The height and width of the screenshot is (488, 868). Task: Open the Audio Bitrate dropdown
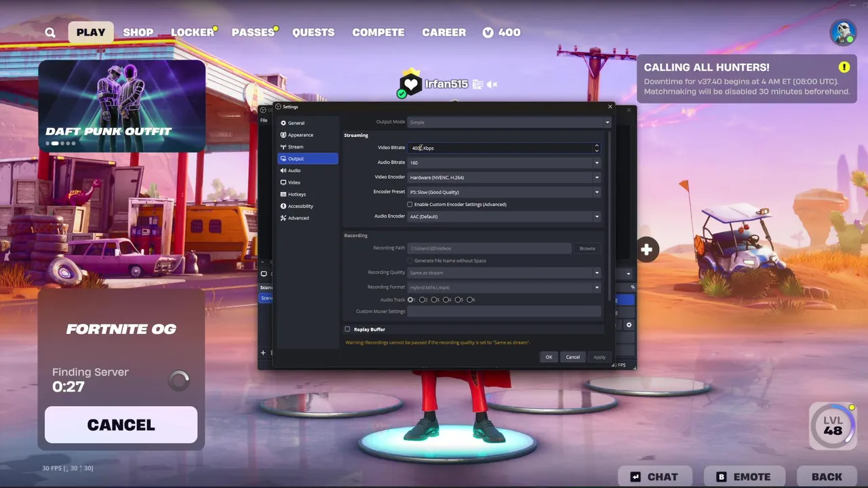[x=504, y=163]
